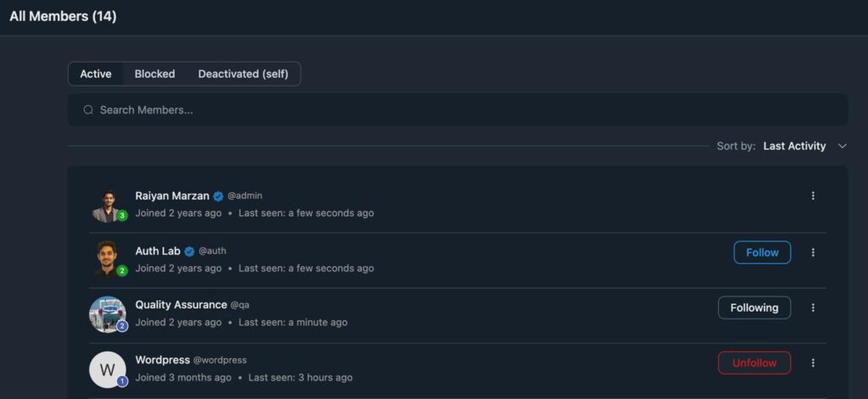The image size is (868, 399).
Task: Toggle the Following button for Quality Assurance
Action: [x=754, y=308]
